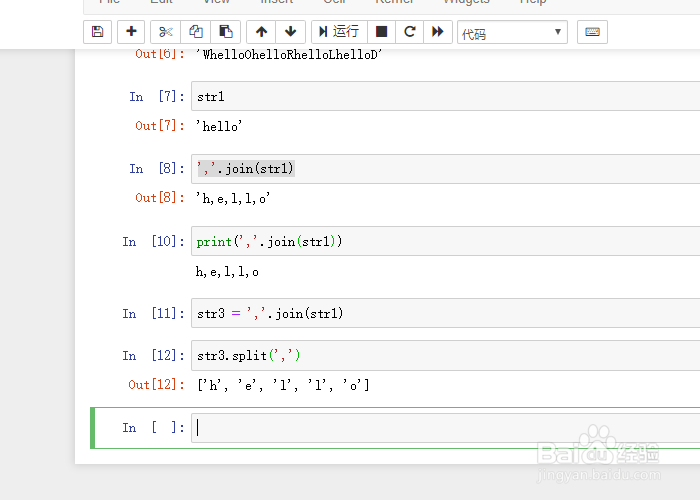
Task: Paste cells below icon
Action: pos(225,32)
